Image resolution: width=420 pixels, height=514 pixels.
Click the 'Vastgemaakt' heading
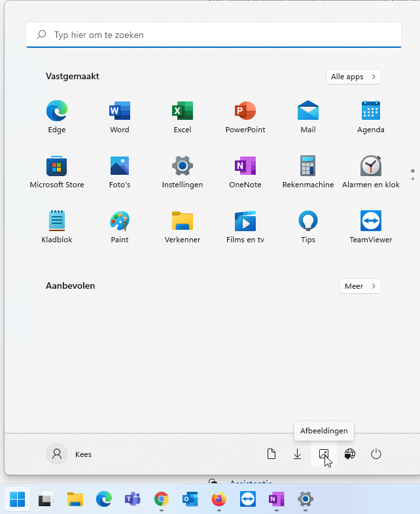tap(73, 77)
